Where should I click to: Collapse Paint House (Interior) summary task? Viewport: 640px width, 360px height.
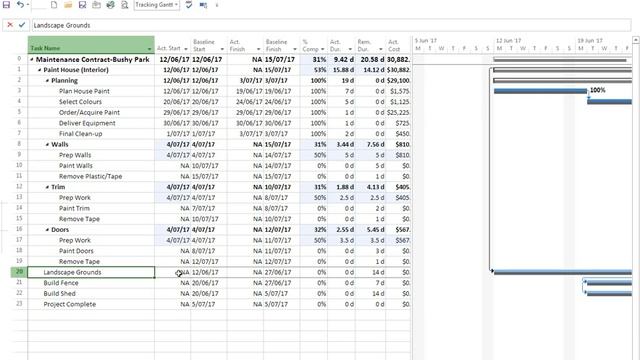(40, 70)
